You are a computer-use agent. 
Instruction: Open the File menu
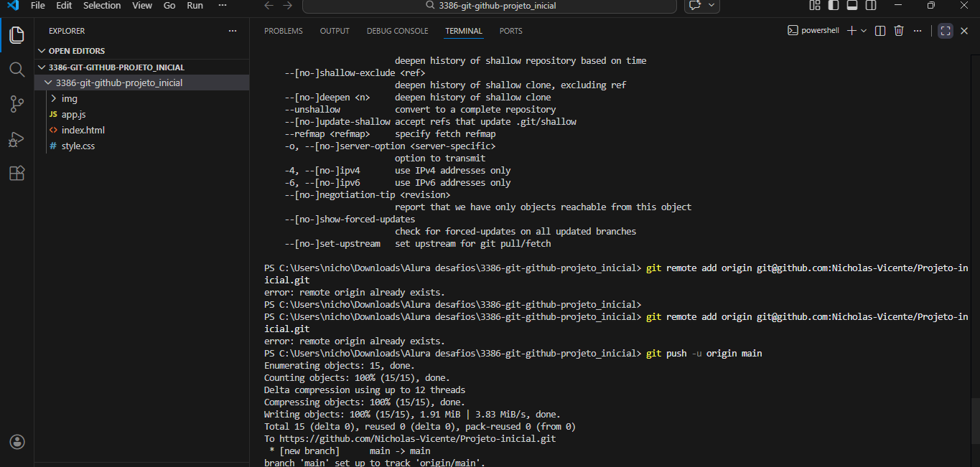pyautogui.click(x=38, y=6)
